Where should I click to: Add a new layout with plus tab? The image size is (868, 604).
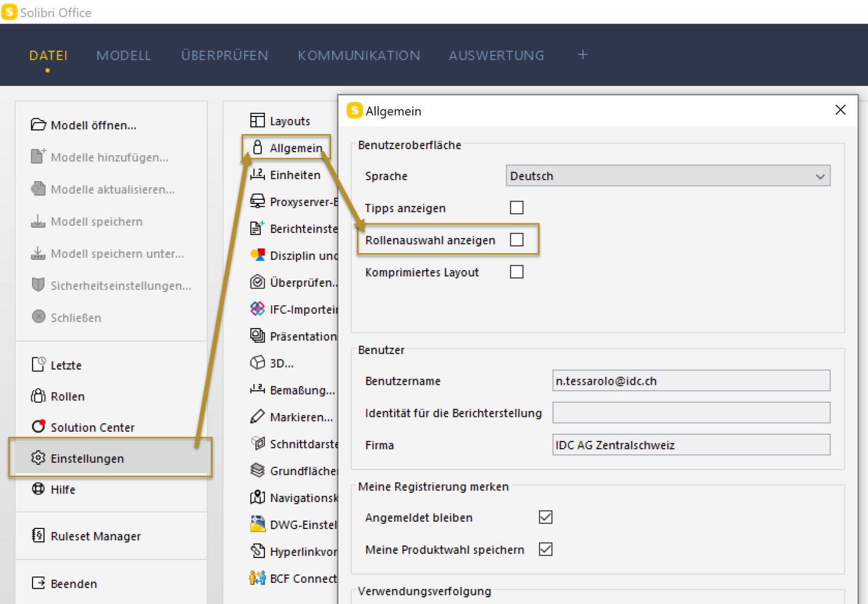[582, 55]
